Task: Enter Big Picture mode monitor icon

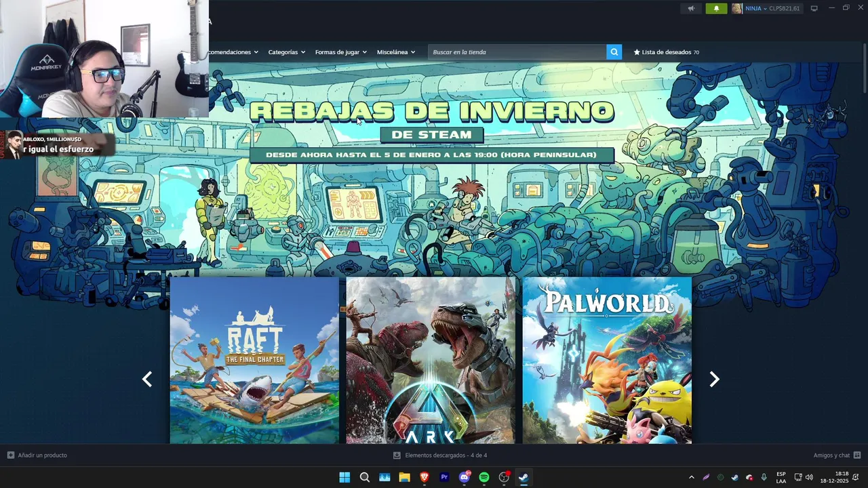Action: (x=814, y=8)
